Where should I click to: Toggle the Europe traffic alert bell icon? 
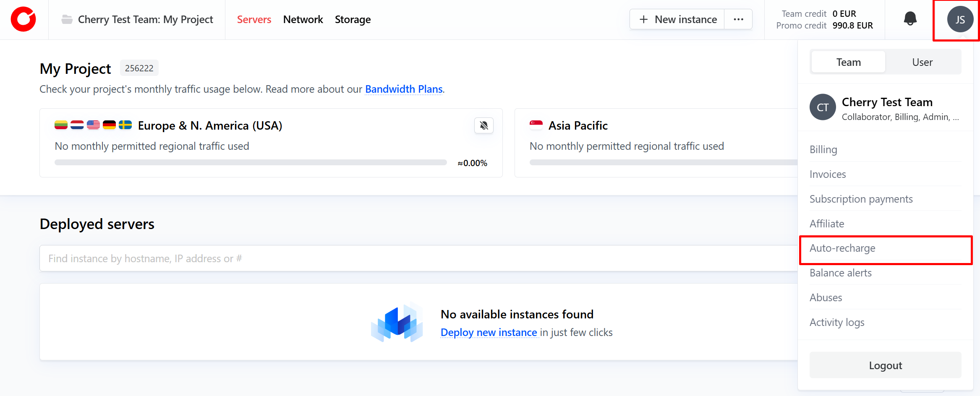483,125
